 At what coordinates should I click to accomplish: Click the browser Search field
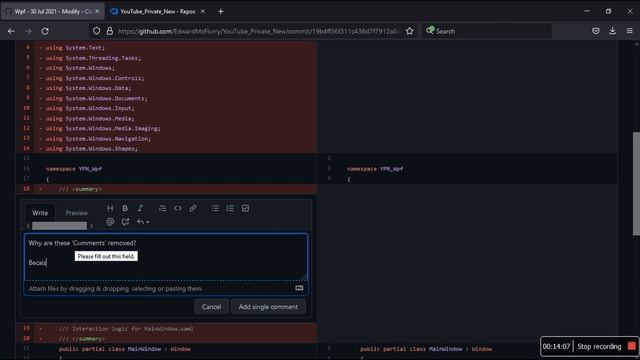[x=487, y=31]
